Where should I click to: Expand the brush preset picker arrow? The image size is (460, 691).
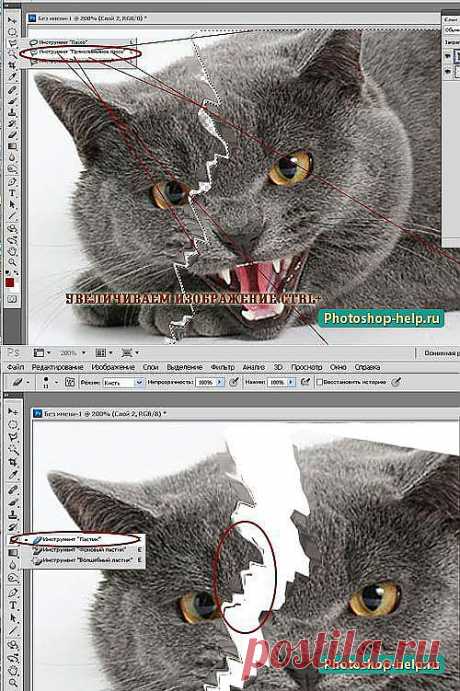(56, 382)
